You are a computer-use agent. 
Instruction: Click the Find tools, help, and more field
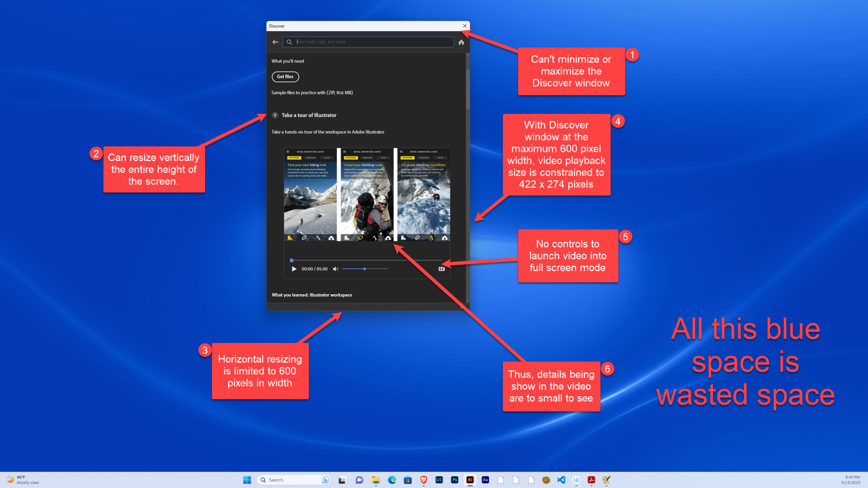(x=368, y=42)
